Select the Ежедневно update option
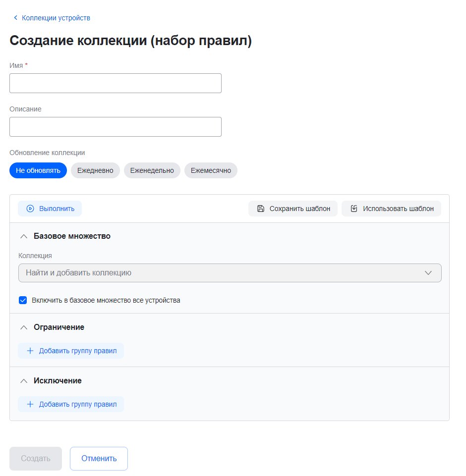 point(95,170)
